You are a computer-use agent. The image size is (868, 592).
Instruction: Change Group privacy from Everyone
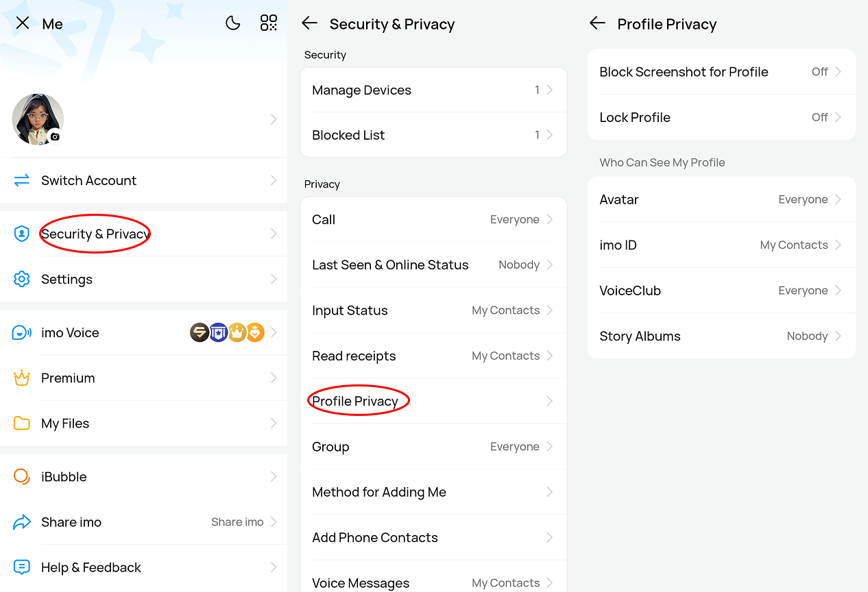(433, 447)
